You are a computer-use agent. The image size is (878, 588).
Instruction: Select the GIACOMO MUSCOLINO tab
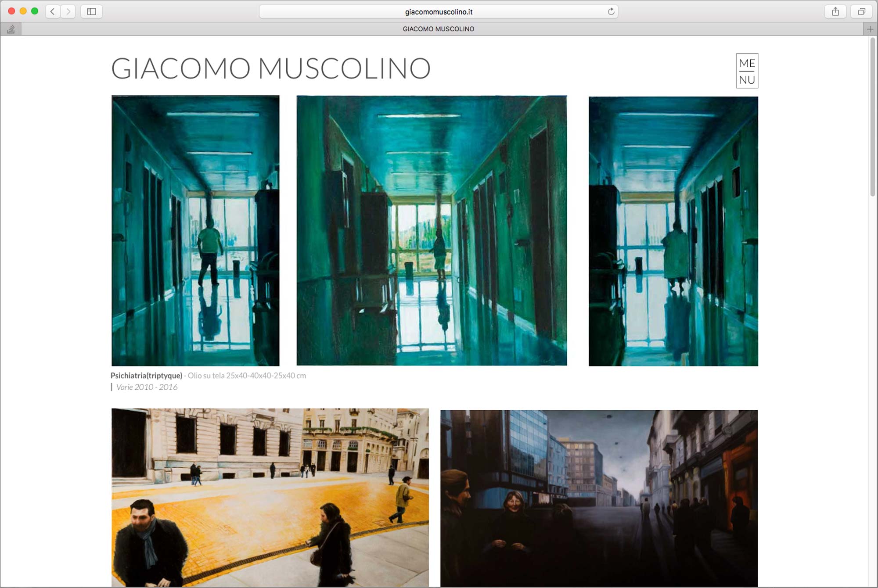[439, 29]
